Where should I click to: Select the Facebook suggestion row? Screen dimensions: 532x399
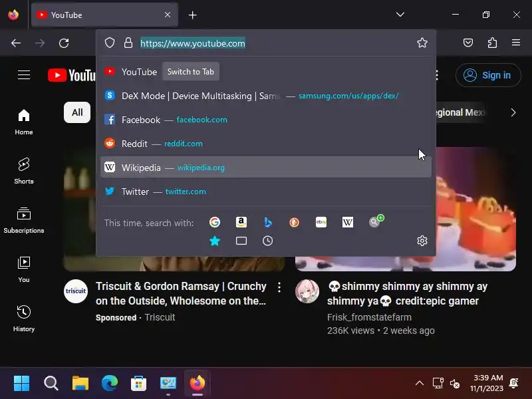click(x=266, y=120)
